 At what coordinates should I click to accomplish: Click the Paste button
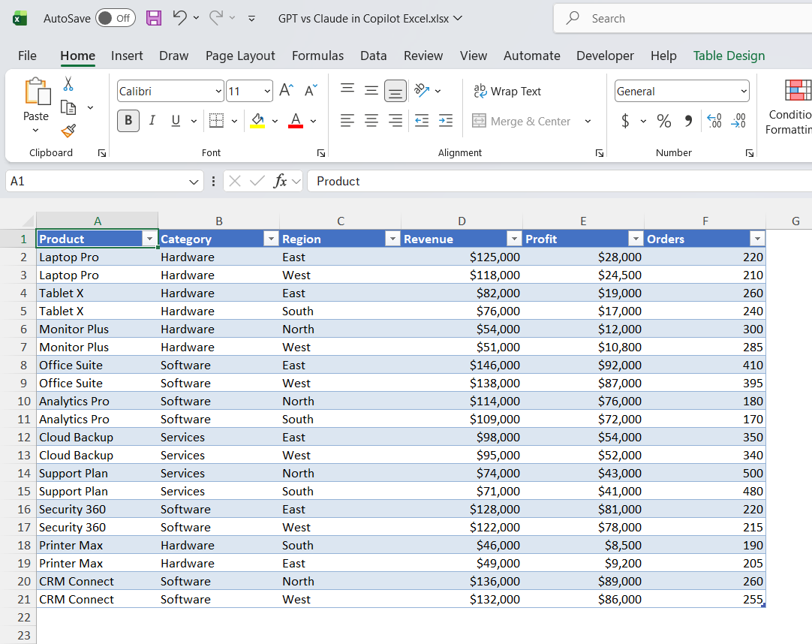click(x=36, y=100)
